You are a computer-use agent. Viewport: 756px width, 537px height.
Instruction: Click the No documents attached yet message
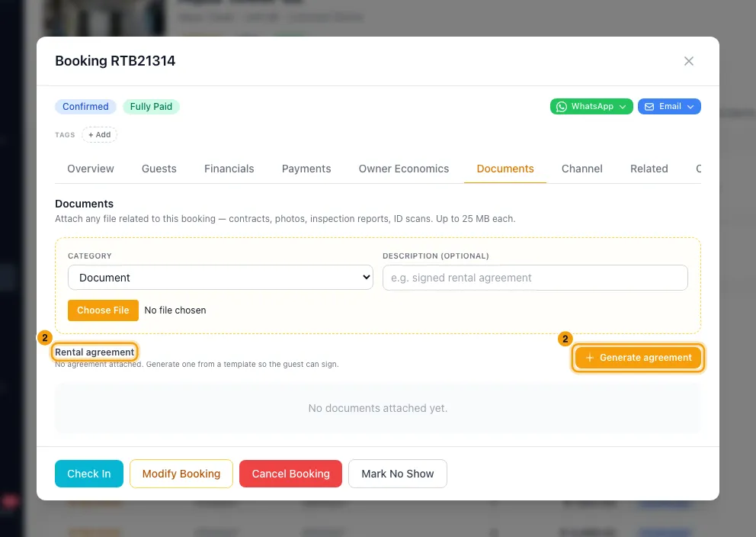coord(378,408)
